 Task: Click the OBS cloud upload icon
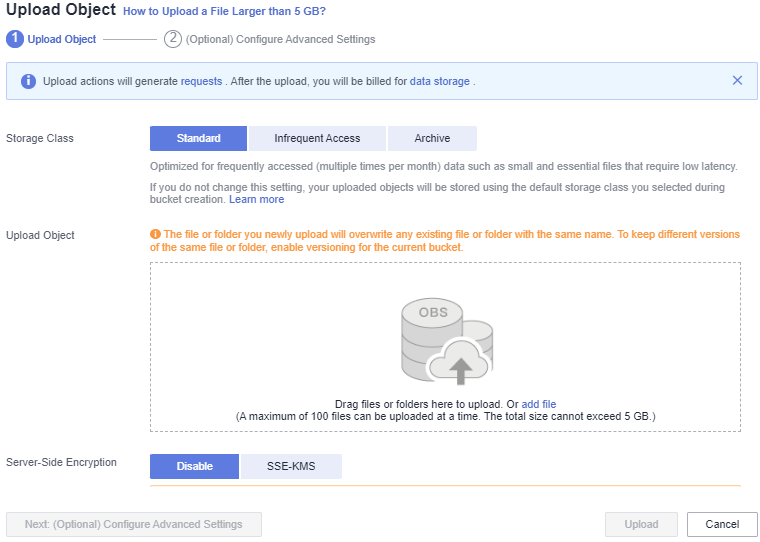(x=445, y=340)
